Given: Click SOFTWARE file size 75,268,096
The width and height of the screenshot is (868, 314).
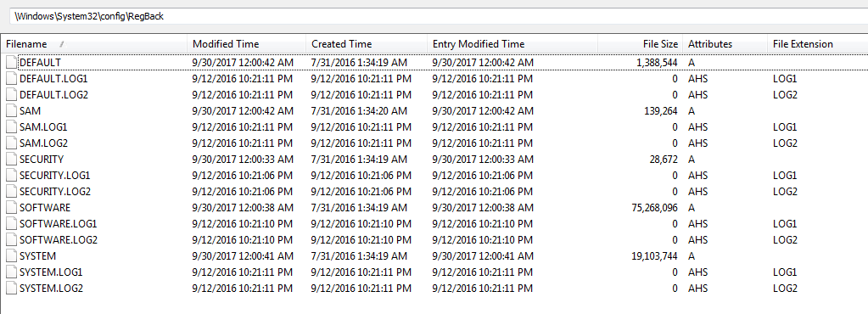Looking at the screenshot, I should tap(654, 208).
